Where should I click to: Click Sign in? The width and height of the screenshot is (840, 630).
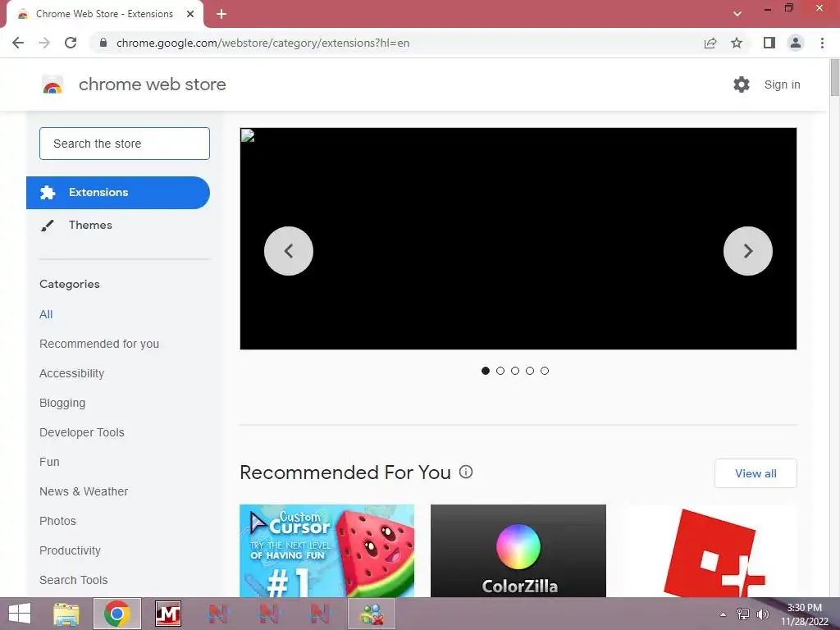pyautogui.click(x=782, y=84)
